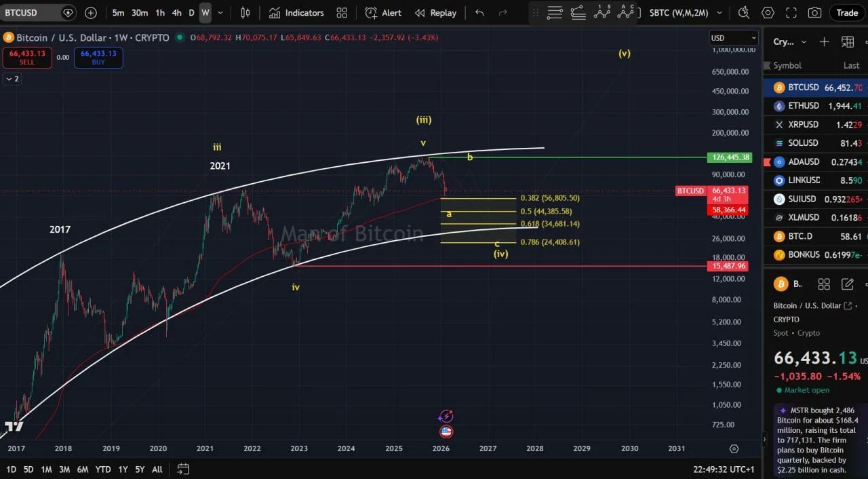Set date range to 5Y
This screenshot has width=868, height=479.
click(140, 470)
